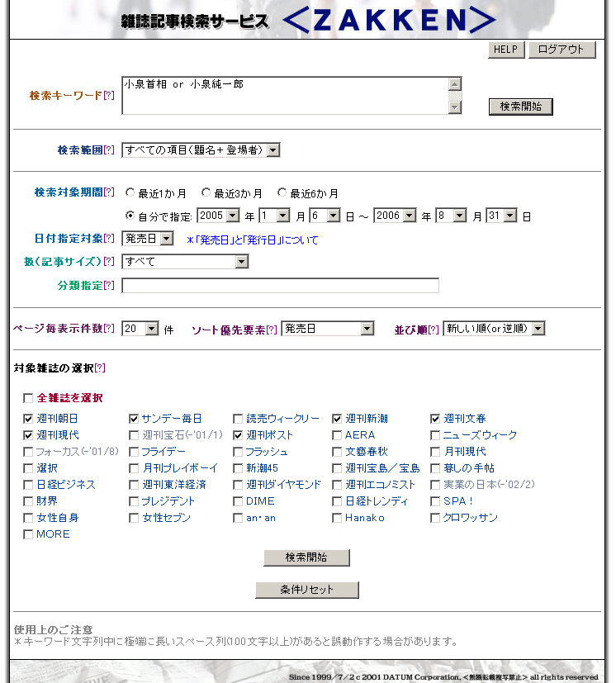Uncheck the 週刊朝日 checkbox

[28, 419]
